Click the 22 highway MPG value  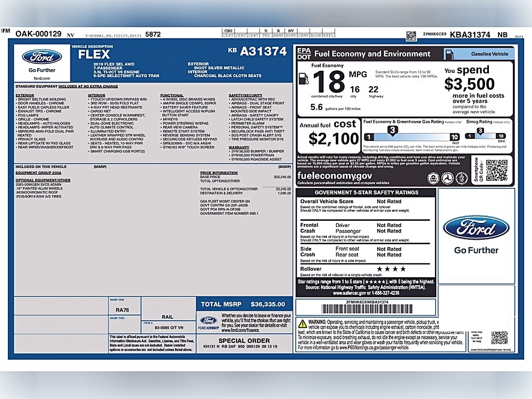click(x=373, y=89)
